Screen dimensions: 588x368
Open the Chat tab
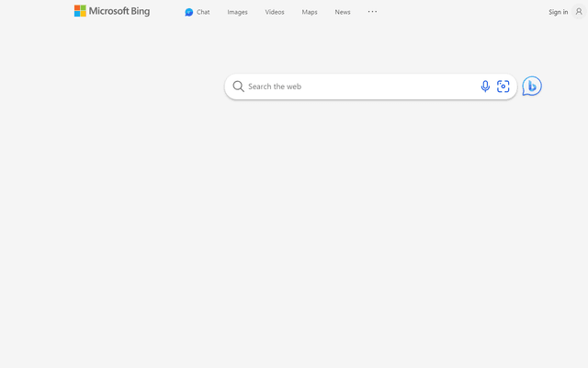198,12
